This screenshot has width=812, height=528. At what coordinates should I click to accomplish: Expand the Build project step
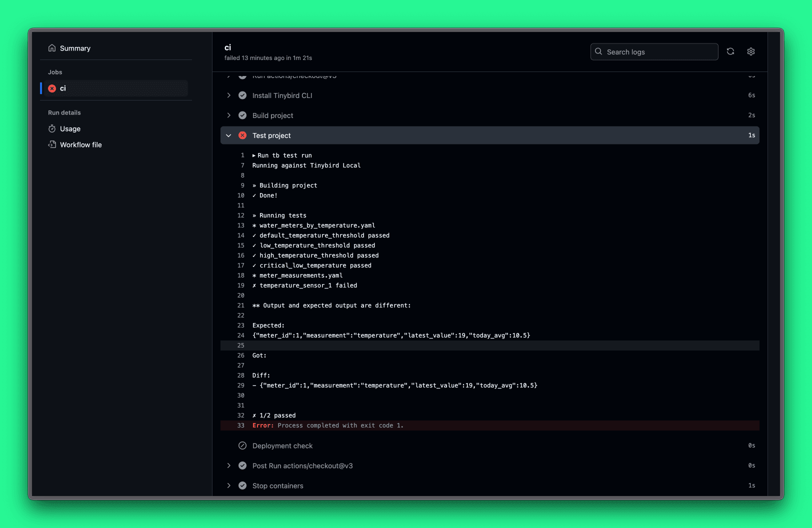point(228,115)
